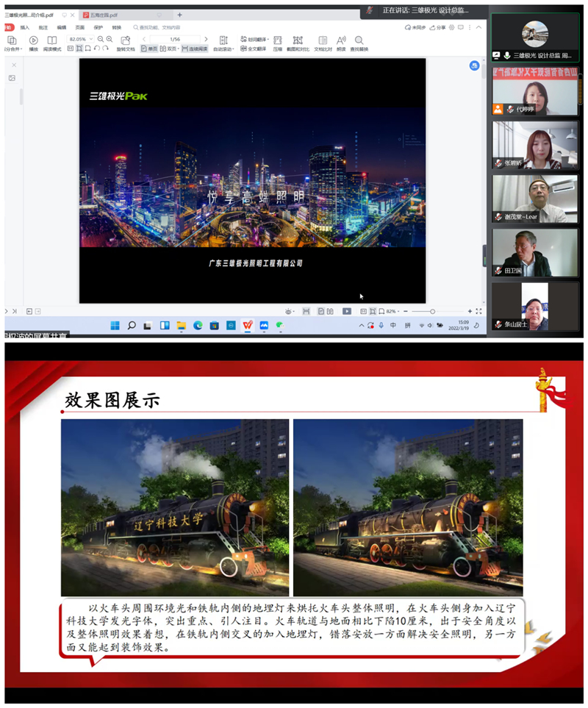
Task: Open 阅读模式 reading mode
Action: coord(52,43)
